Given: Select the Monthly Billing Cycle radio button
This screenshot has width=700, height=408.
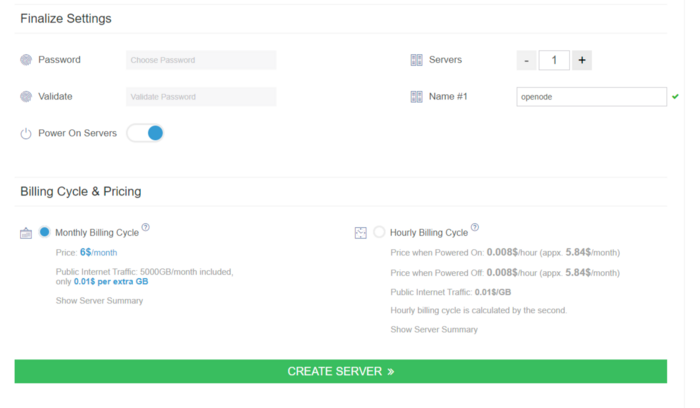Looking at the screenshot, I should pyautogui.click(x=45, y=232).
